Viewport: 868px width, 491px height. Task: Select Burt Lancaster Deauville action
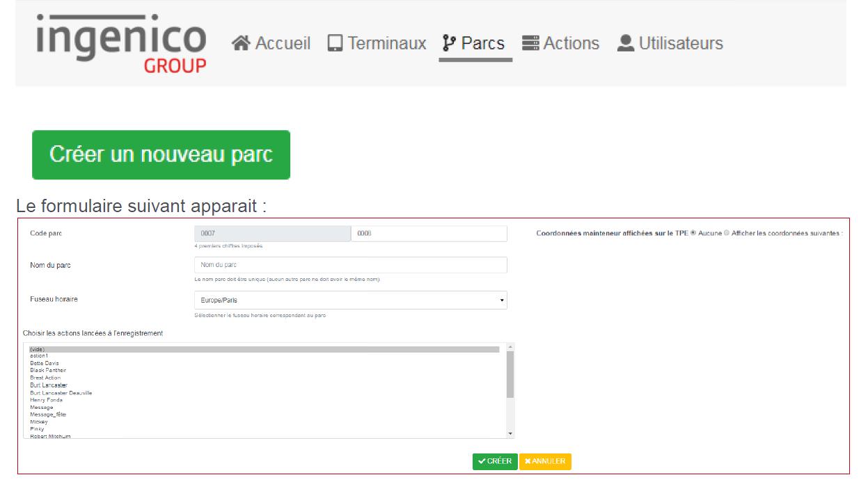(x=61, y=393)
